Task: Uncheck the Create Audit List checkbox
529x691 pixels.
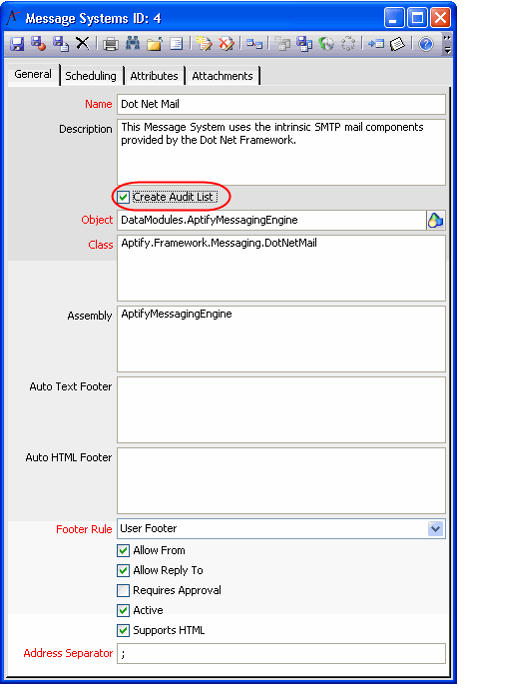Action: 123,197
